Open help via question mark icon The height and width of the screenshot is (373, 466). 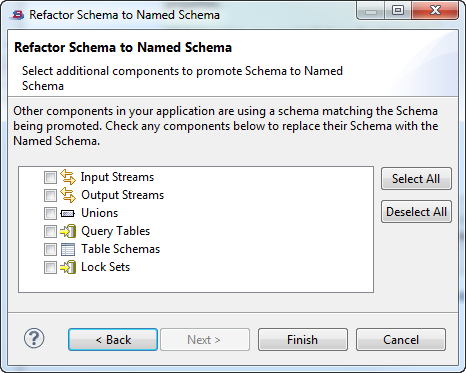[x=34, y=338]
